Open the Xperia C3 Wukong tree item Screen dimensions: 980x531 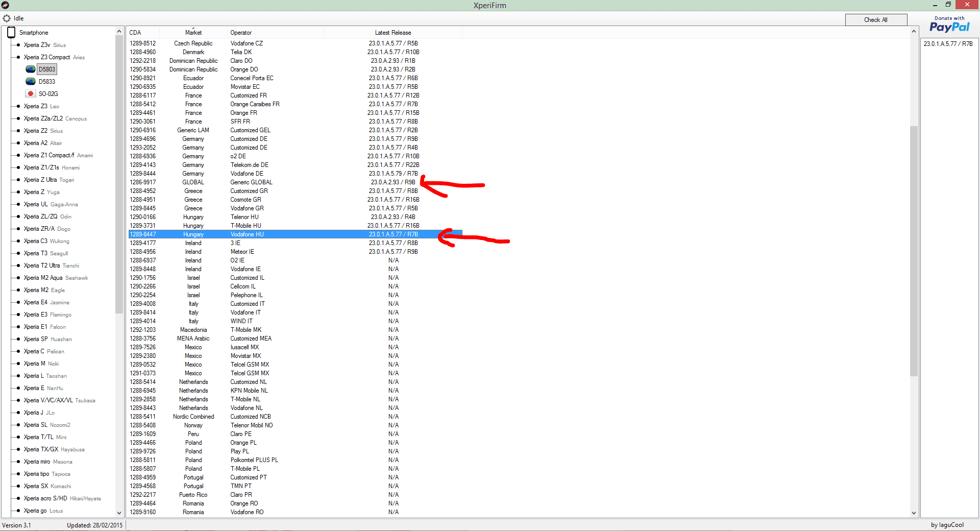pos(46,241)
